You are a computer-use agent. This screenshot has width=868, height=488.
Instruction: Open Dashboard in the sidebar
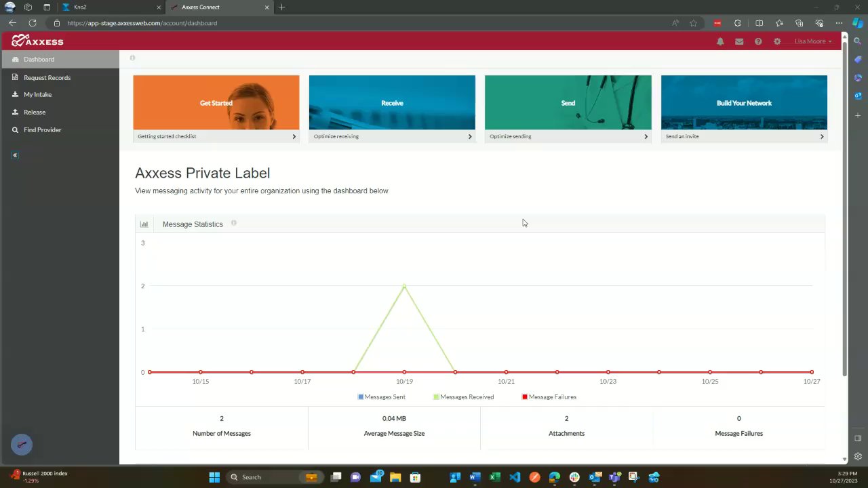(60, 59)
